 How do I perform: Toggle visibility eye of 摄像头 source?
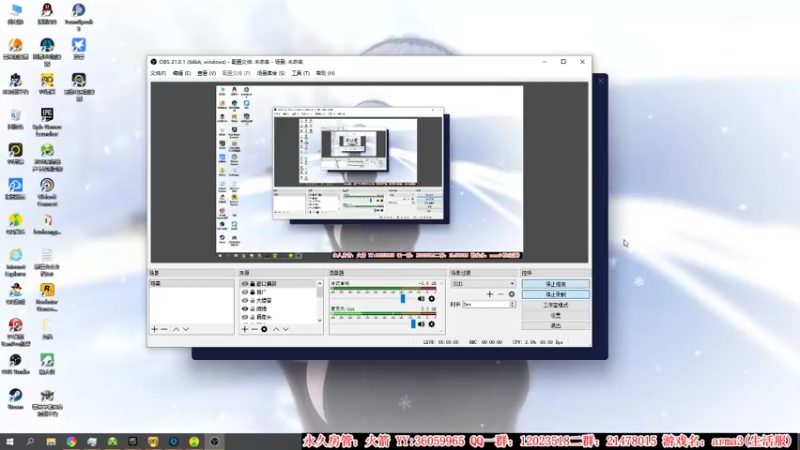click(x=245, y=317)
